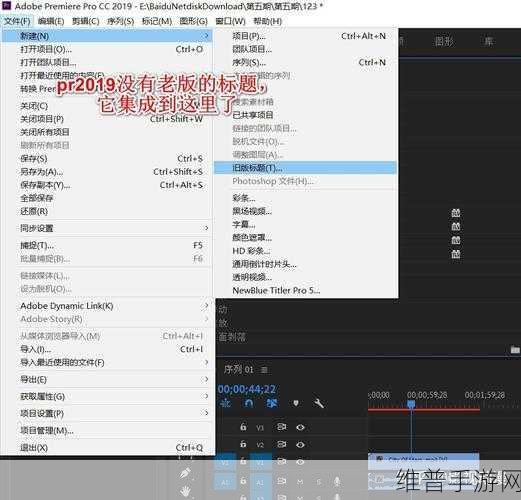Open the 序列(S) menu in menu bar
This screenshot has width=521, height=500.
[120, 21]
